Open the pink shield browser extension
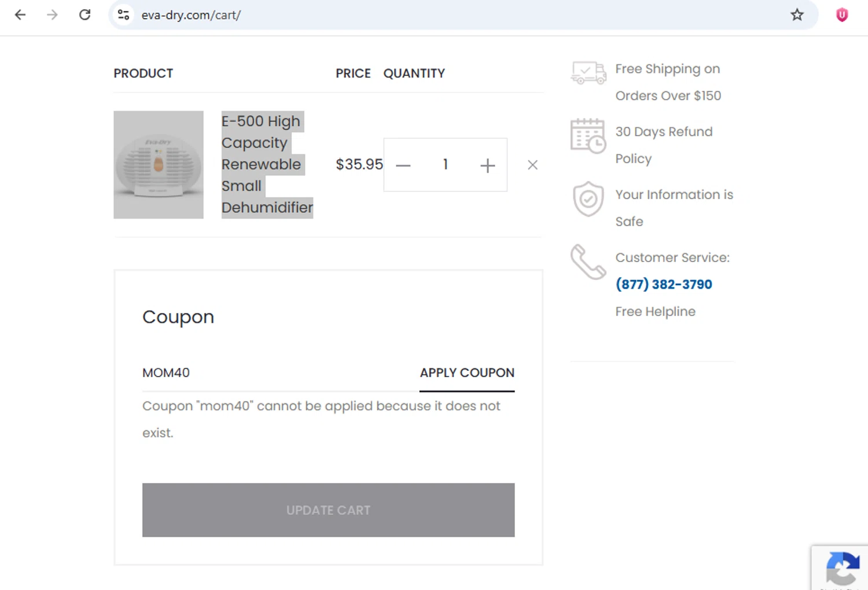Image resolution: width=868 pixels, height=590 pixels. [x=842, y=15]
